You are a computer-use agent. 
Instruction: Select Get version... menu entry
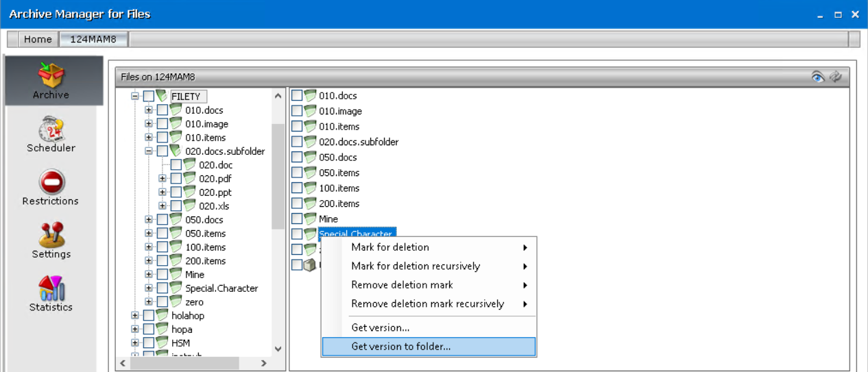pyautogui.click(x=429, y=327)
